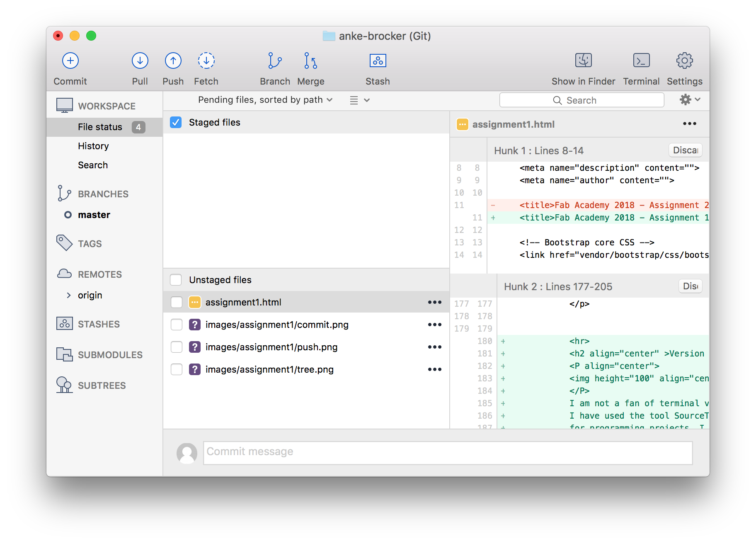Open 'Pending files, sorted by path' dropdown
Image resolution: width=756 pixels, height=543 pixels.
tap(265, 100)
